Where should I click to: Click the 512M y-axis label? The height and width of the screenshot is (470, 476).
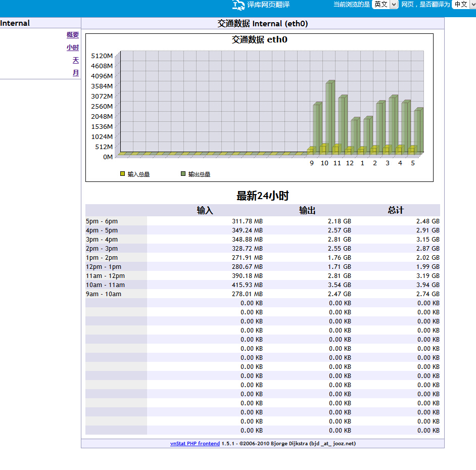104,147
